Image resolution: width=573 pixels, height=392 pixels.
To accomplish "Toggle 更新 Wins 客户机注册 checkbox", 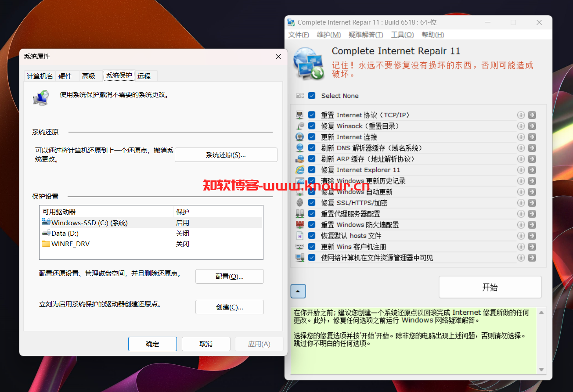I will (x=312, y=247).
